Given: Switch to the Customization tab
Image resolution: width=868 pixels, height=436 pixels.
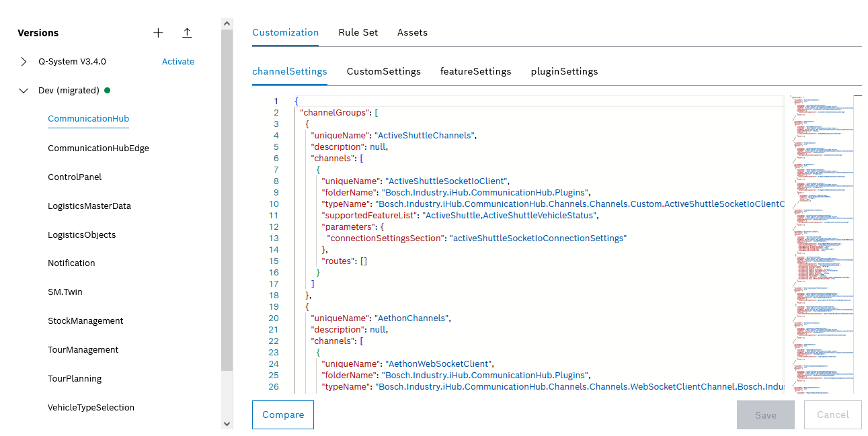Looking at the screenshot, I should [x=285, y=32].
